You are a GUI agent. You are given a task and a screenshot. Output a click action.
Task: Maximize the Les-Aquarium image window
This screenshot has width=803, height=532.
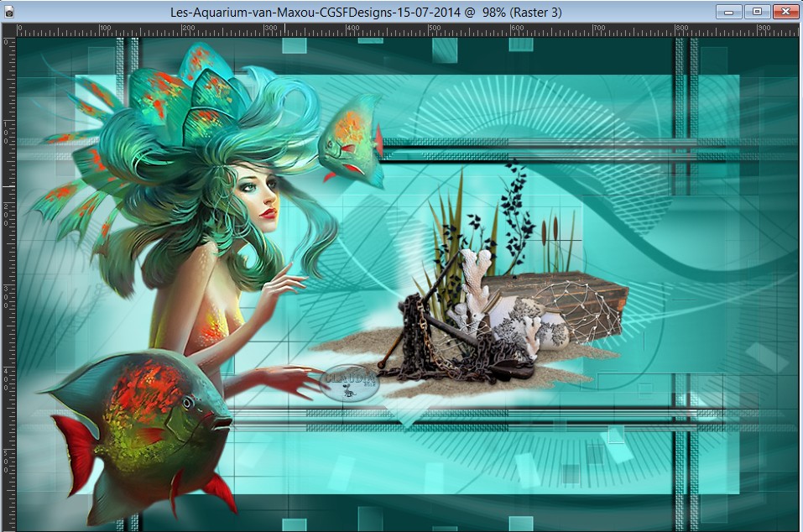[757, 12]
